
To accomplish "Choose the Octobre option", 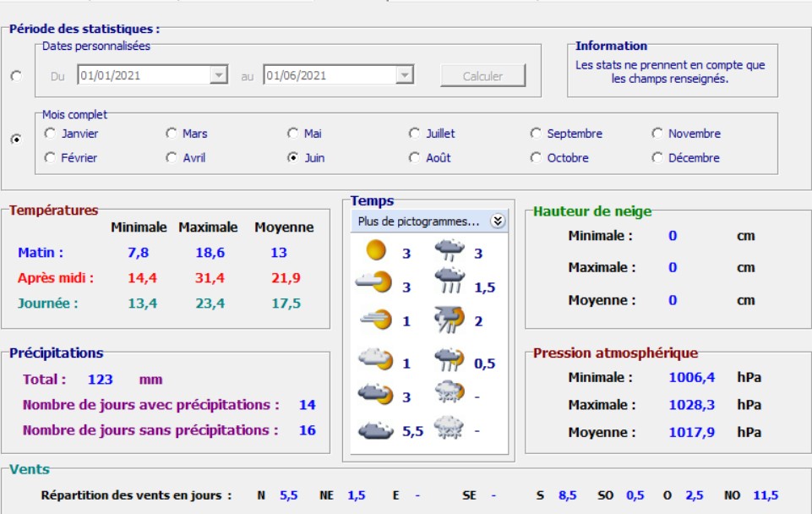I will (536, 157).
